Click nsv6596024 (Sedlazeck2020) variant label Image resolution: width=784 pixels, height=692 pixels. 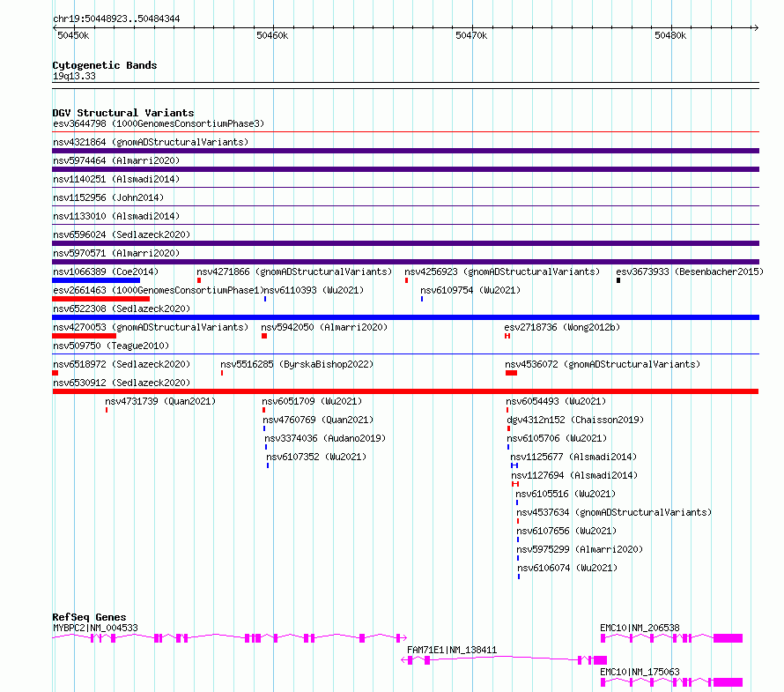[122, 234]
